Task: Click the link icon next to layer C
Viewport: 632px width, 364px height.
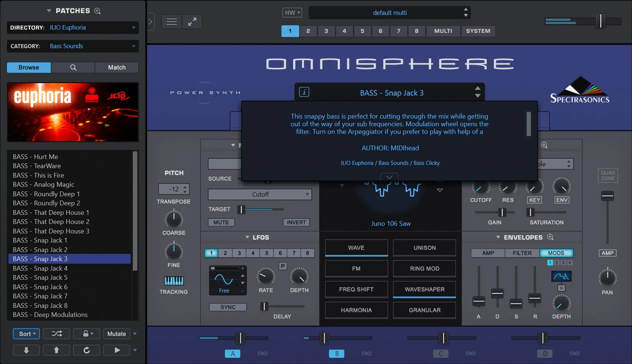Action: [471, 353]
